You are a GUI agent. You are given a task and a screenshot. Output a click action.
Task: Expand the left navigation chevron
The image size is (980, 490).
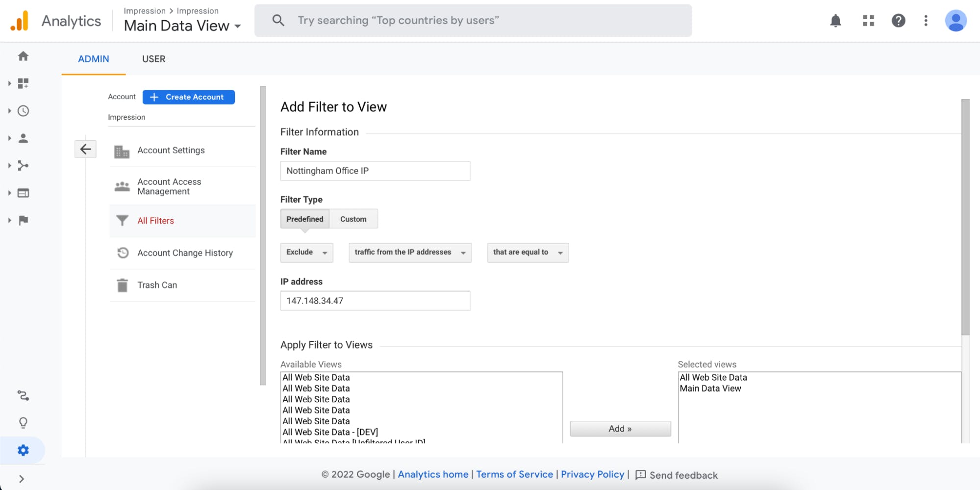(22, 479)
